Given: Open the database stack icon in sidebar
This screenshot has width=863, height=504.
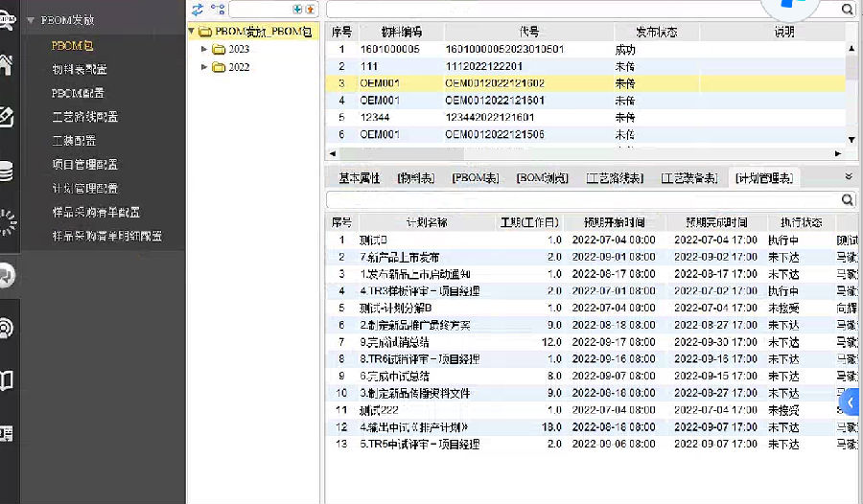Looking at the screenshot, I should (x=5, y=171).
